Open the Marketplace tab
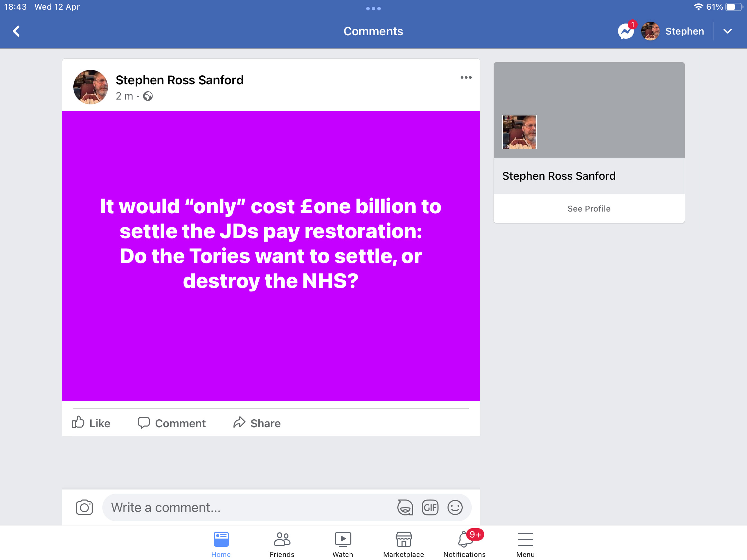The image size is (747, 560). tap(404, 544)
